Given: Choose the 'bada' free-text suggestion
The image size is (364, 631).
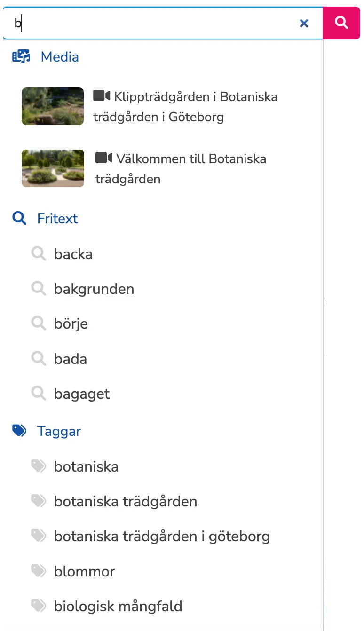Looking at the screenshot, I should coord(71,359).
